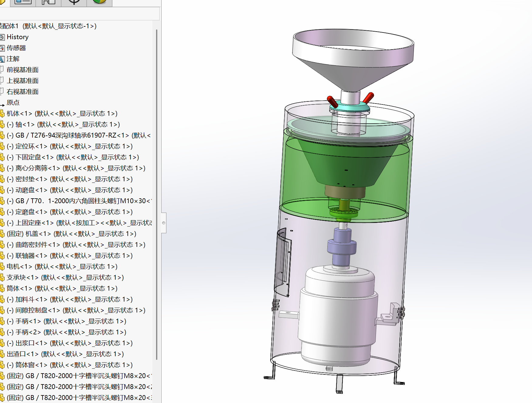Screen dimensions: 532x403
Task: Open the DisplayManager color-ball tab
Action: point(100,2)
